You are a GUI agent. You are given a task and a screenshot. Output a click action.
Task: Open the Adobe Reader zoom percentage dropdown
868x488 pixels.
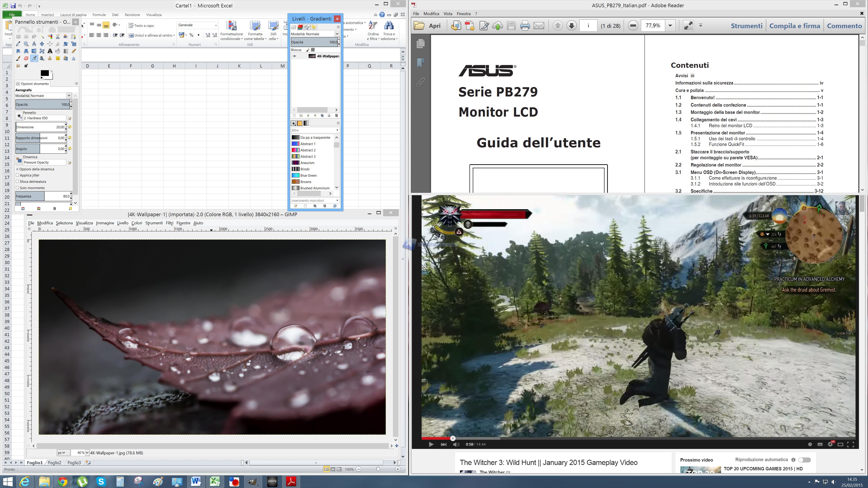(670, 26)
